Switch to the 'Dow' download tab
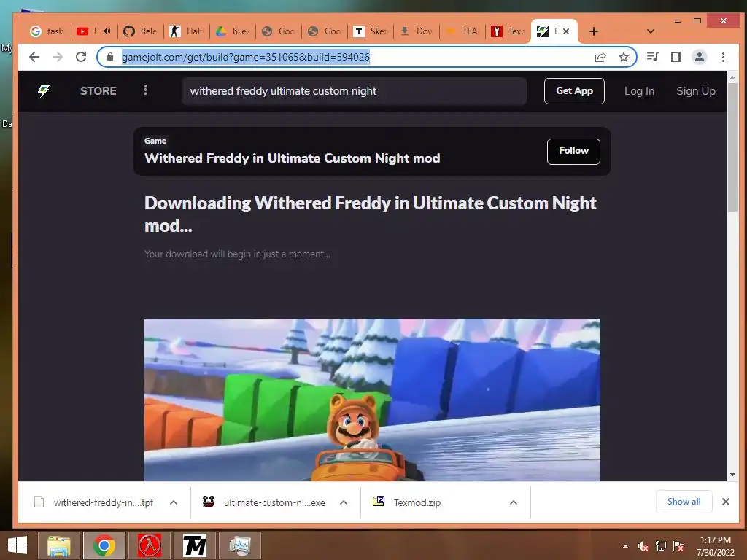The height and width of the screenshot is (560, 747). tap(417, 31)
